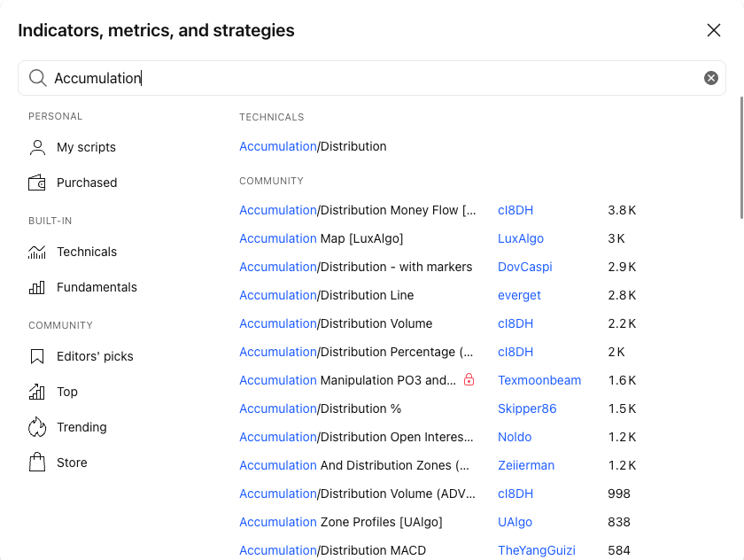
Task: Add the built-in Accumulation/Distribution indicator
Action: click(313, 146)
